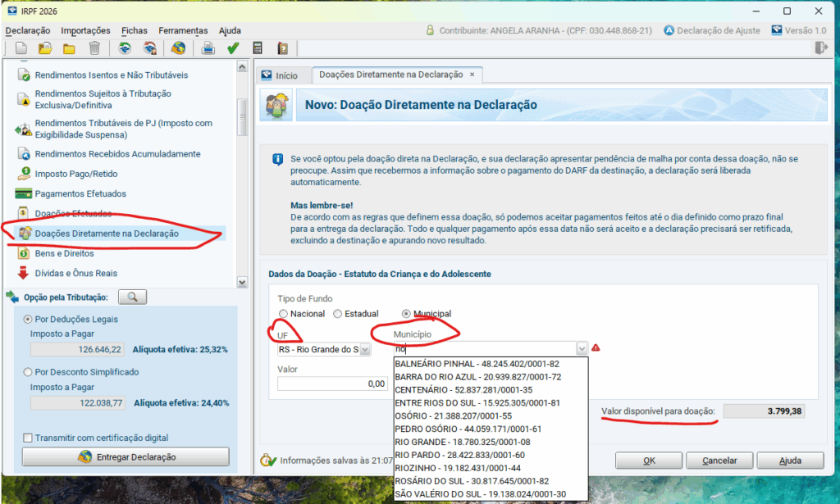The height and width of the screenshot is (504, 840).
Task: Click the trash icon to delete a declaration
Action: coord(93,48)
